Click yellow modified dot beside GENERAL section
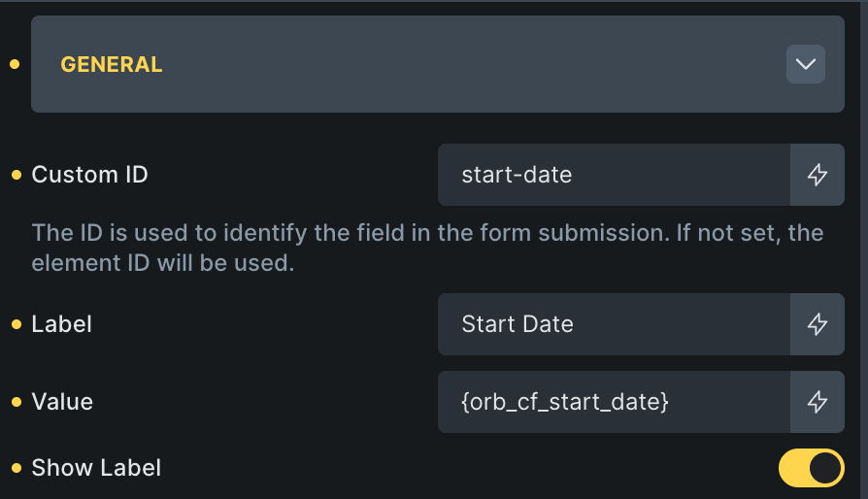868x499 pixels. [15, 64]
